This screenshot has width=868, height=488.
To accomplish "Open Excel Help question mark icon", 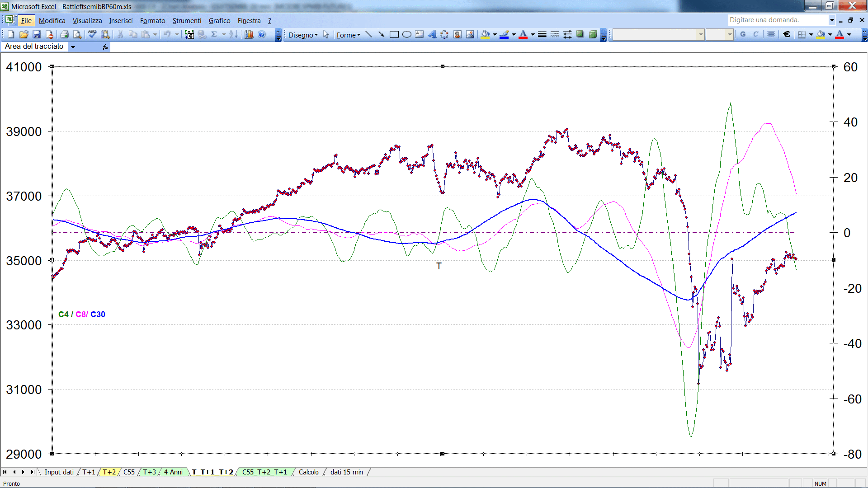I will 262,34.
